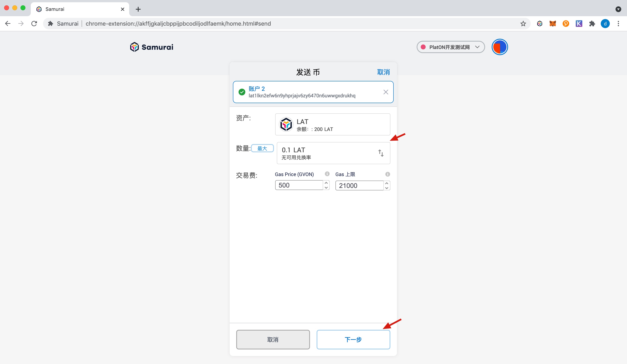Image resolution: width=627 pixels, height=364 pixels.
Task: Show Gas Price info tooltip icon
Action: tap(327, 174)
